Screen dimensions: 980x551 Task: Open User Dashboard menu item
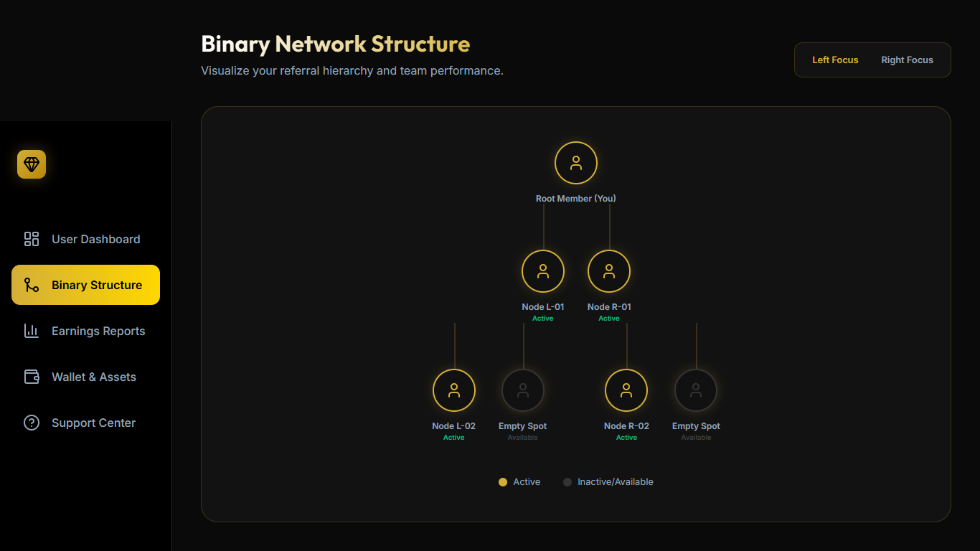[85, 239]
